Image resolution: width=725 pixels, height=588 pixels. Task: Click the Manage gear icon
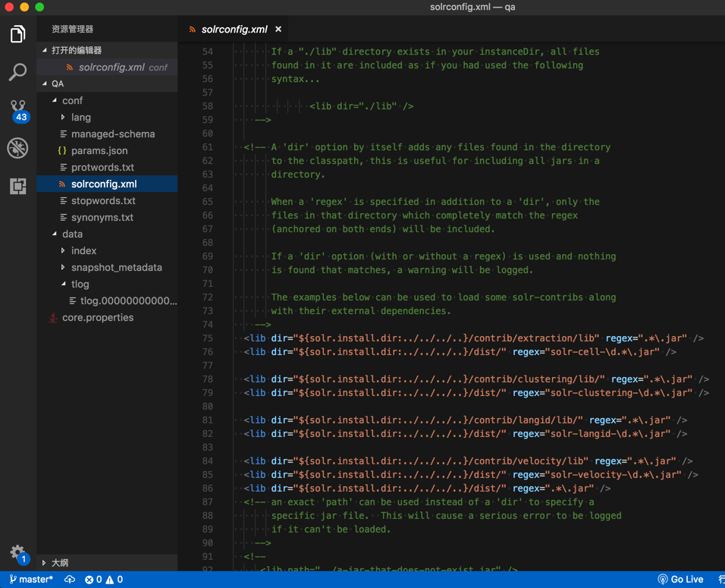[x=17, y=552]
